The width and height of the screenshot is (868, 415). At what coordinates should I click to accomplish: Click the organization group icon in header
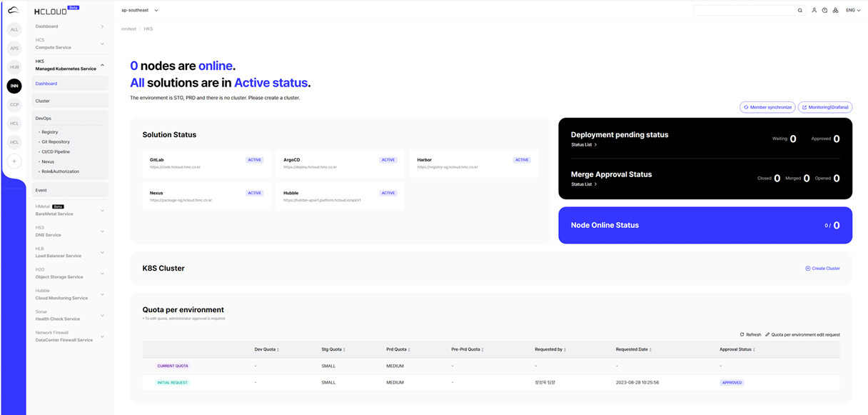[835, 11]
